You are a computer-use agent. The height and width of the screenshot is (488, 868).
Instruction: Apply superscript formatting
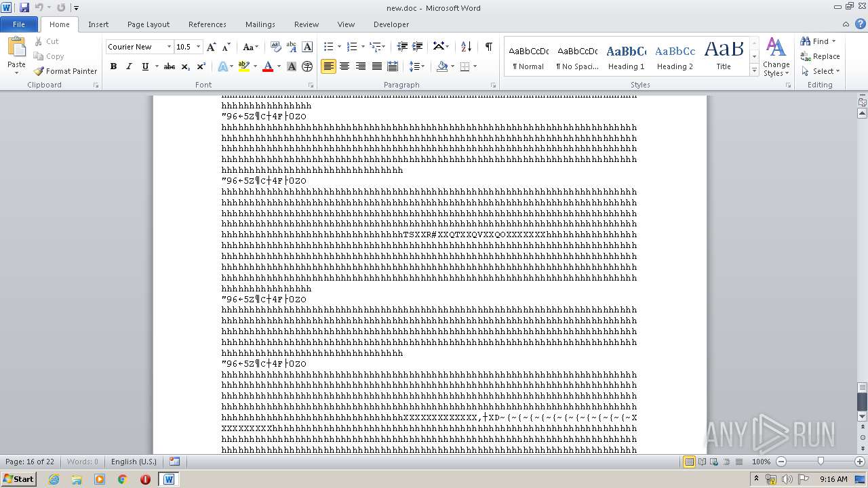[201, 66]
